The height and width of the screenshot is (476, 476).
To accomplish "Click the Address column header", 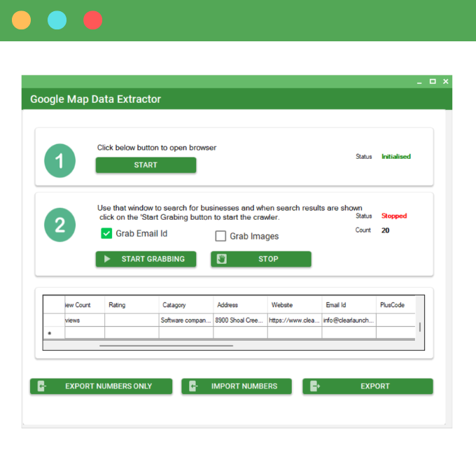I will (x=240, y=305).
